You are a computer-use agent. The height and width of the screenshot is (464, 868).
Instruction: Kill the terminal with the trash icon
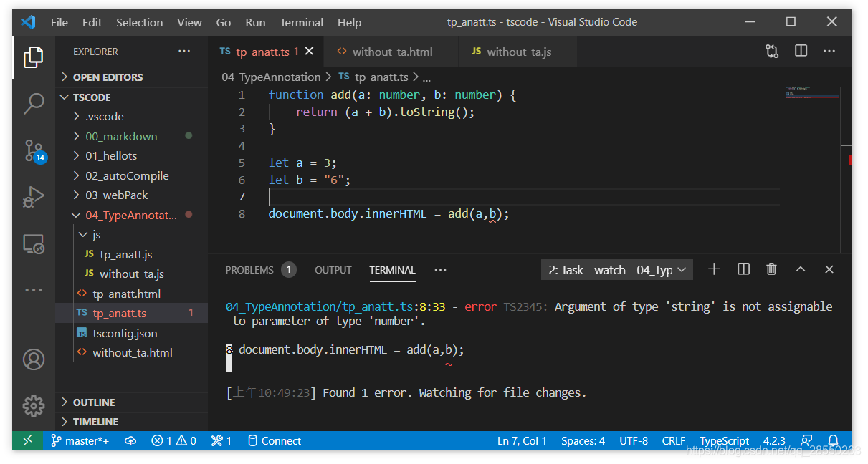pyautogui.click(x=771, y=269)
